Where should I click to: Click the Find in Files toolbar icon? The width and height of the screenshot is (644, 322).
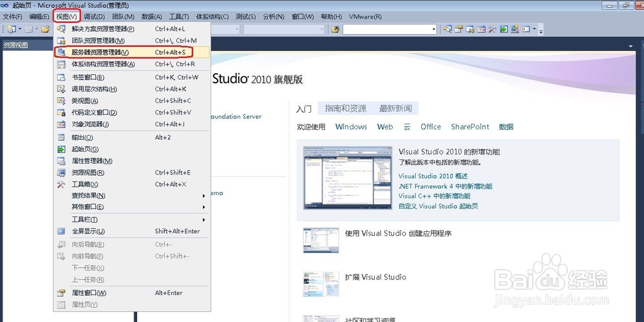click(335, 29)
